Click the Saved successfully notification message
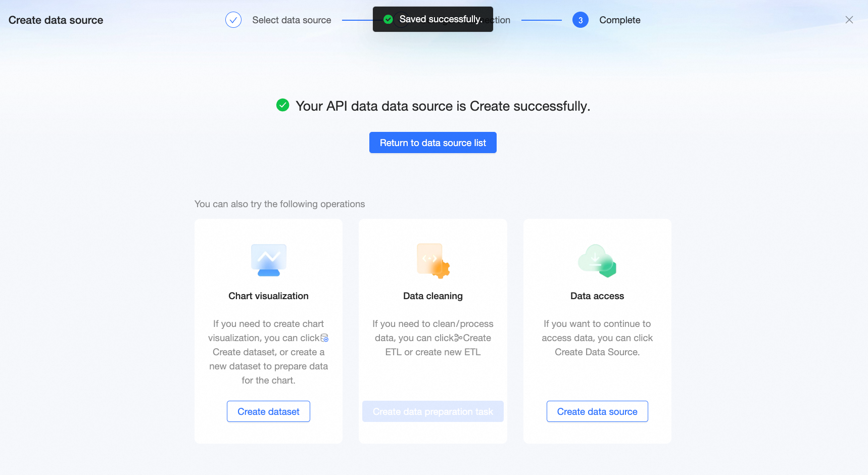Screen dimensions: 868x475 pyautogui.click(x=441, y=19)
